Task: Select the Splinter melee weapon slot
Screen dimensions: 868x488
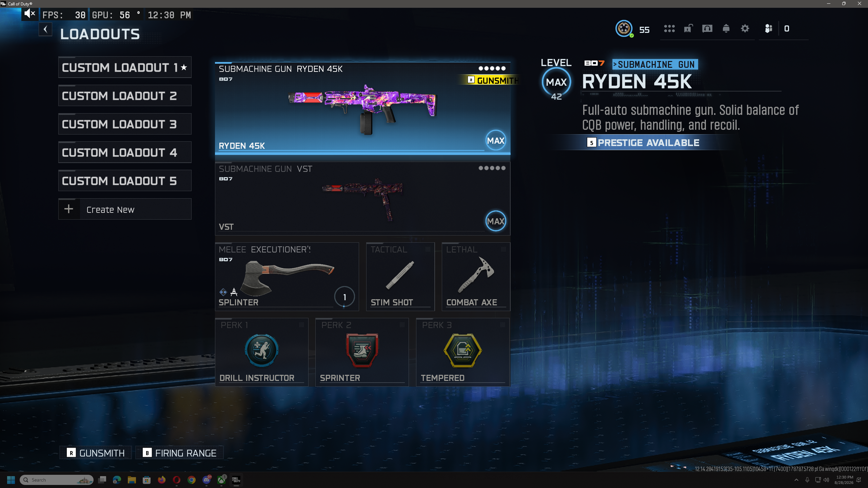Action: [287, 277]
